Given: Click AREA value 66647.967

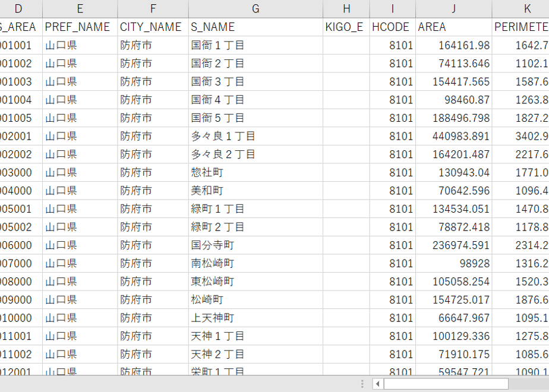Looking at the screenshot, I should (454, 318).
